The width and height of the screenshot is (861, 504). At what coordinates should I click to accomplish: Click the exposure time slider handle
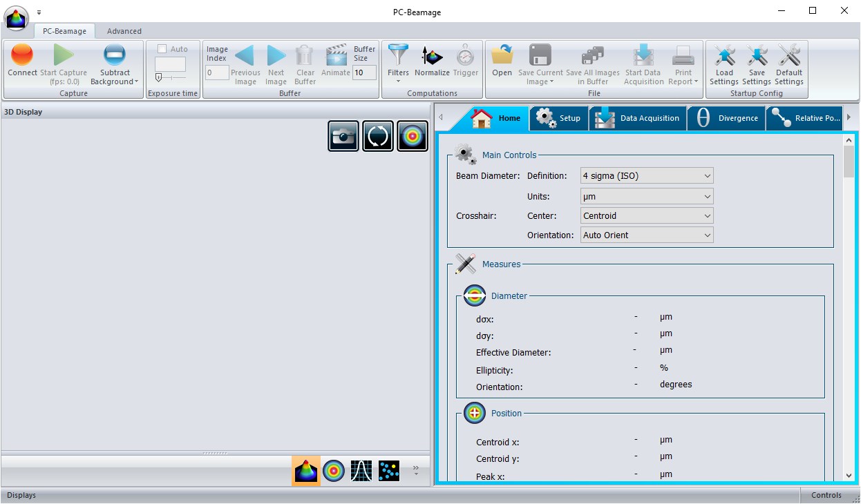coord(159,78)
